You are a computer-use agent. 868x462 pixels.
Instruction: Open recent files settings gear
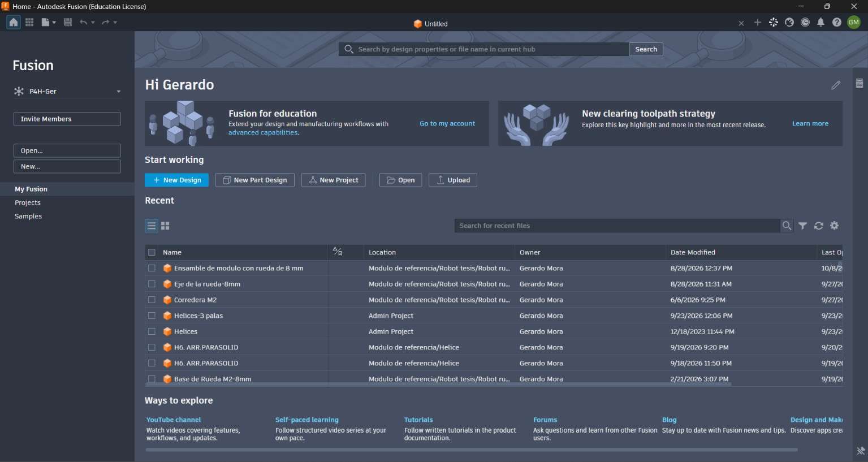835,226
